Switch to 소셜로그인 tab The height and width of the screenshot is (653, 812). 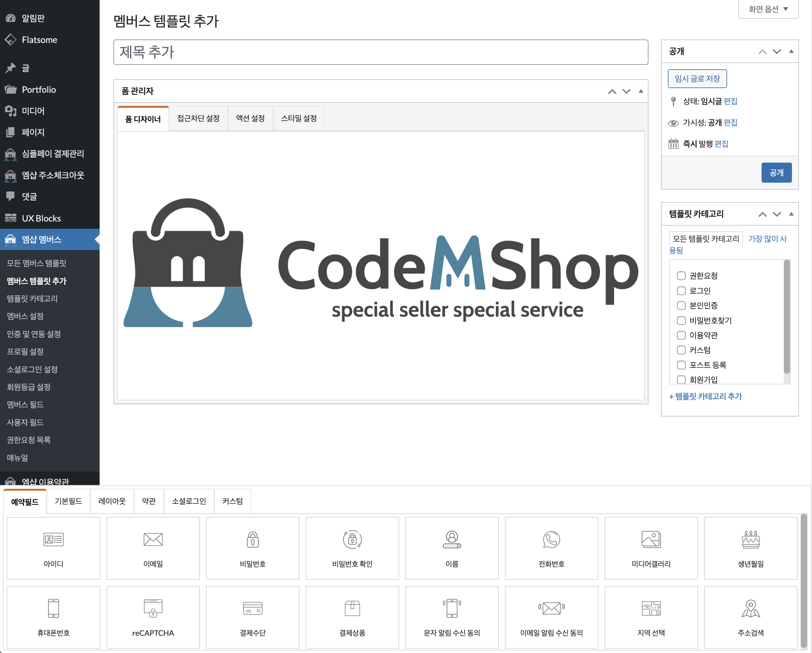pyautogui.click(x=189, y=501)
